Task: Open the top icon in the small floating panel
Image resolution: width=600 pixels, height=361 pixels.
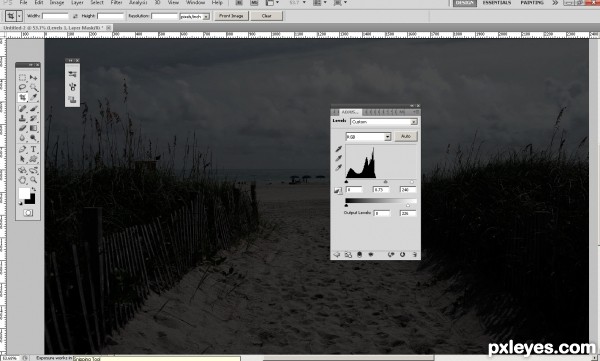Action: pos(72,74)
